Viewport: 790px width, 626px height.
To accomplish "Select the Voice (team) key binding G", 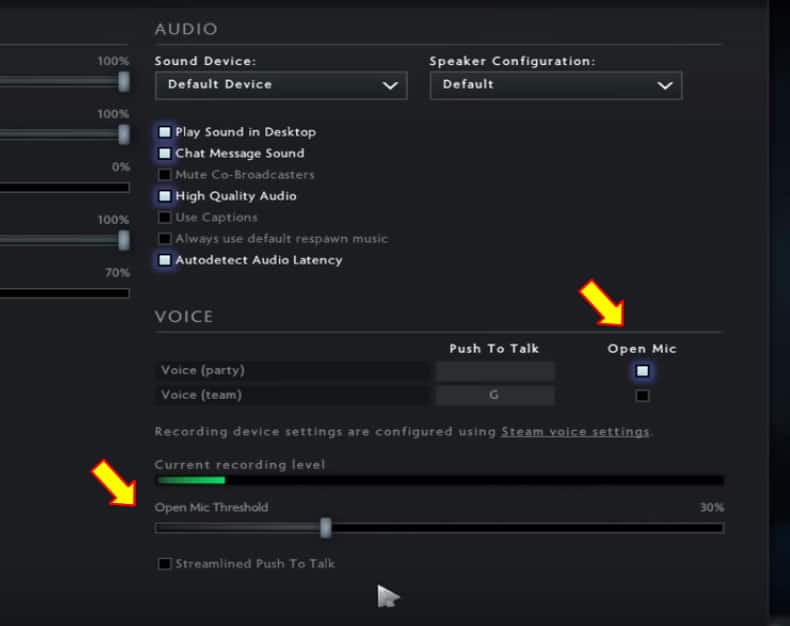I will tap(494, 396).
